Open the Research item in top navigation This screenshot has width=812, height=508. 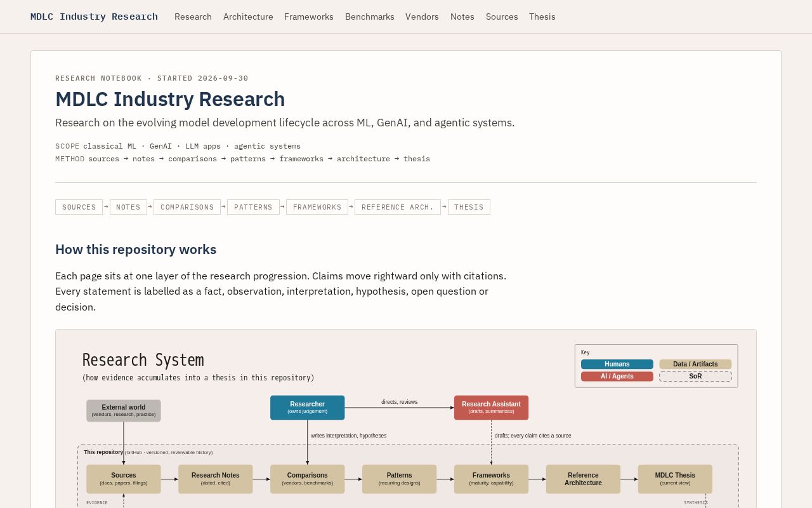tap(193, 17)
